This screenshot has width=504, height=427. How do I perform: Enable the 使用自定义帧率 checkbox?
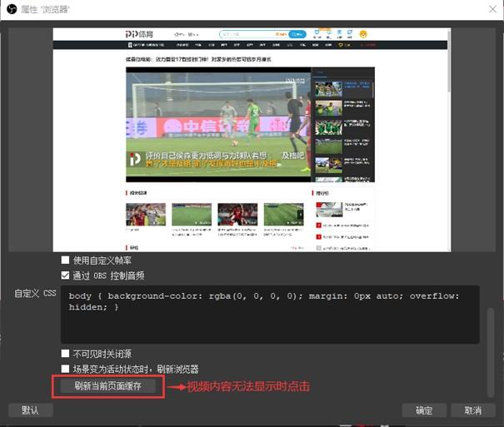65,260
